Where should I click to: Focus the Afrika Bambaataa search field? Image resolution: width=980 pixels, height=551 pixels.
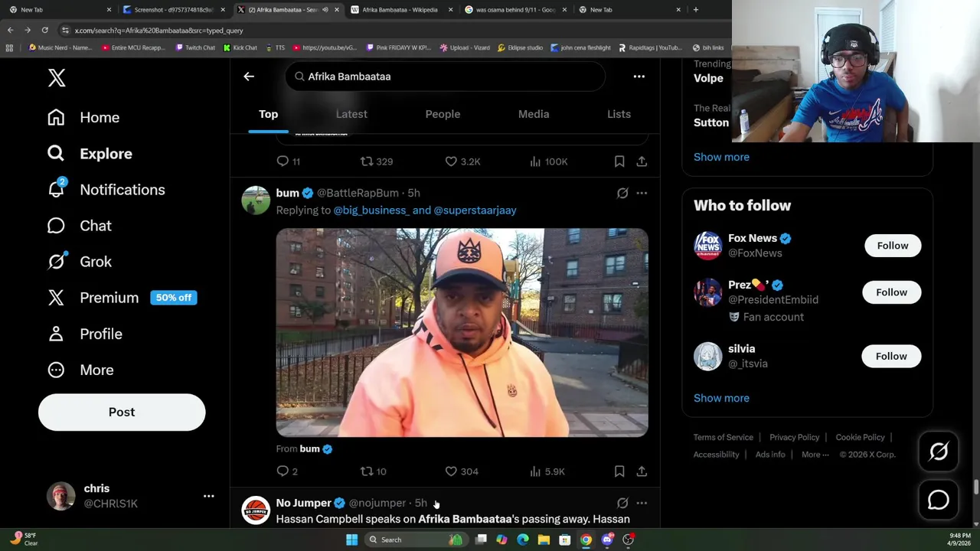coord(445,77)
